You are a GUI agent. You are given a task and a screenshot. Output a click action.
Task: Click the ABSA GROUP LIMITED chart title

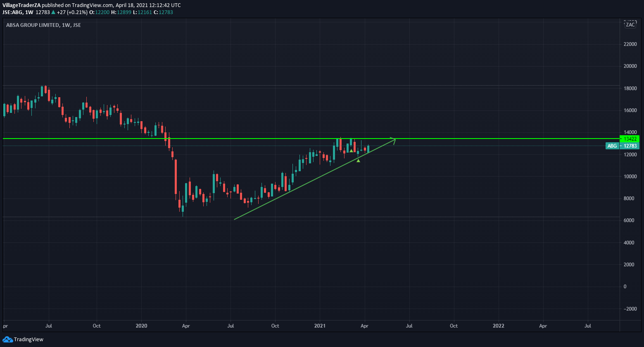(32, 25)
